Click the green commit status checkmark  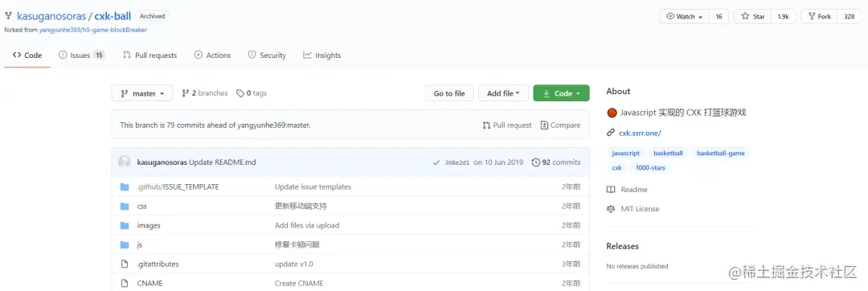436,162
